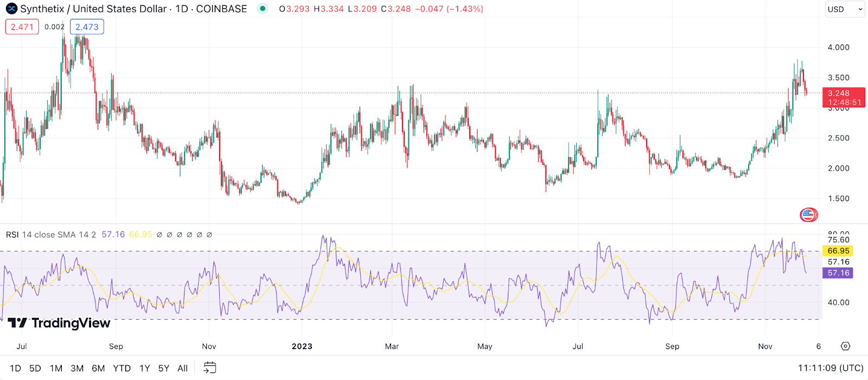Click the spread value 0.002
The image size is (868, 380).
click(x=54, y=27)
